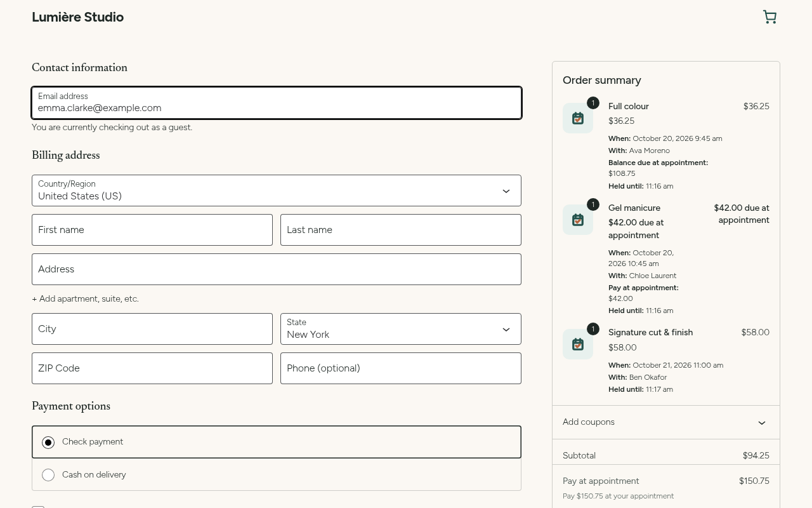Click the 'Gel manicure' item name
812x508 pixels.
634,208
